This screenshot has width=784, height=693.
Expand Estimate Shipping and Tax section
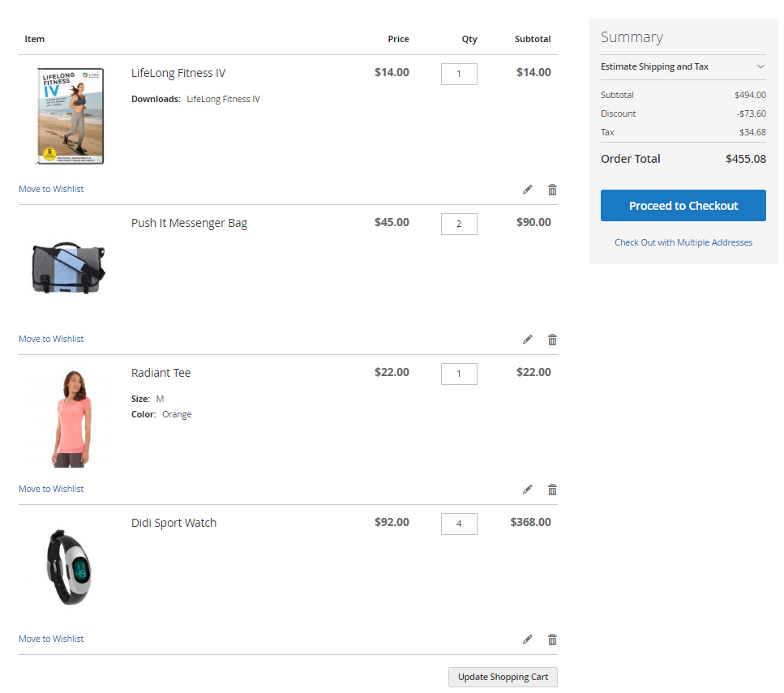683,66
